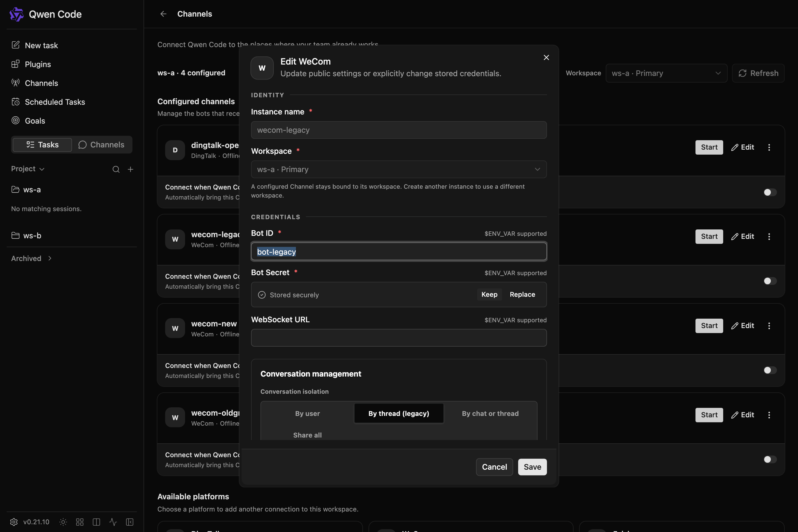Click the D avatar of dingtalk channel
The width and height of the screenshot is (798, 532).
(x=175, y=150)
